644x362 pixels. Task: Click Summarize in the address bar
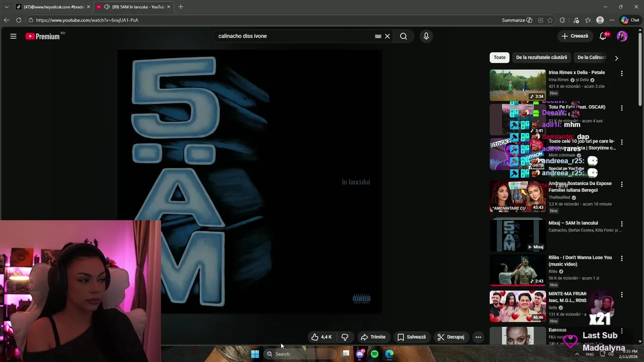click(x=517, y=20)
